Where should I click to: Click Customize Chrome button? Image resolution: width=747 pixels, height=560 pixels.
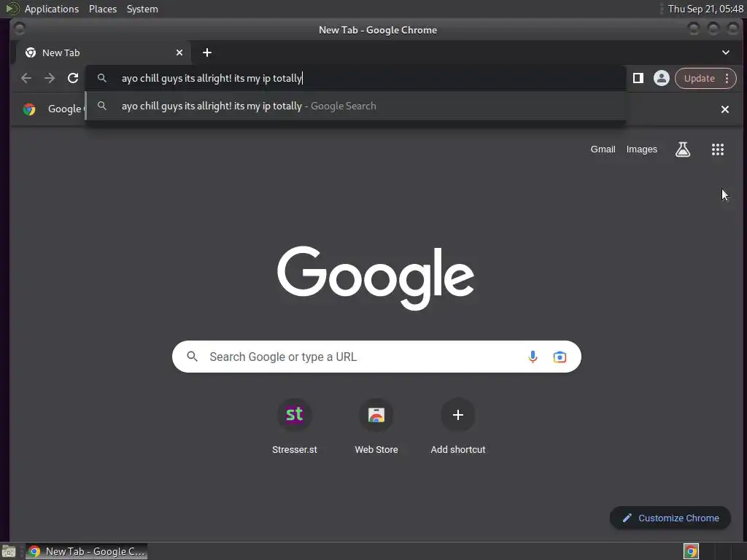670,518
